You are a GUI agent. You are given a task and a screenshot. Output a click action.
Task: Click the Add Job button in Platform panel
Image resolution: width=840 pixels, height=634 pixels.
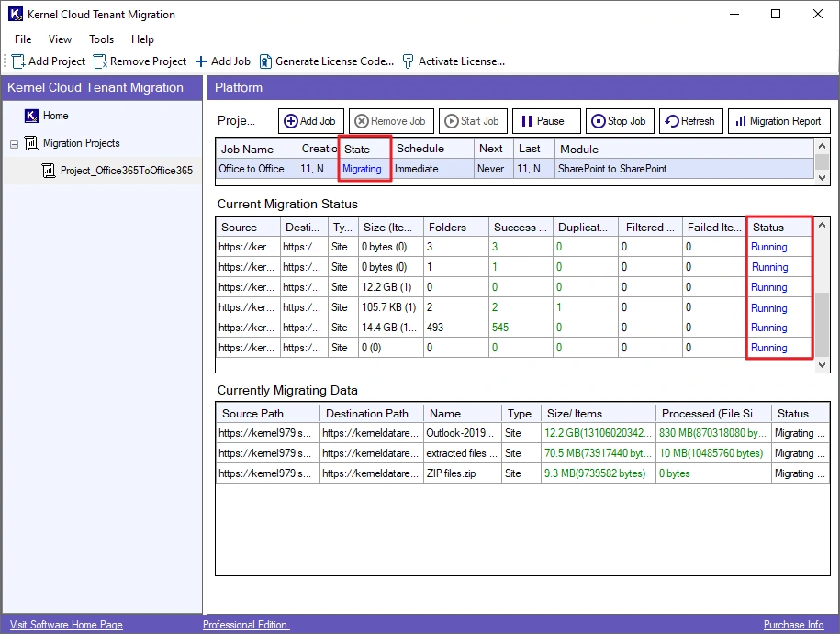click(x=310, y=121)
